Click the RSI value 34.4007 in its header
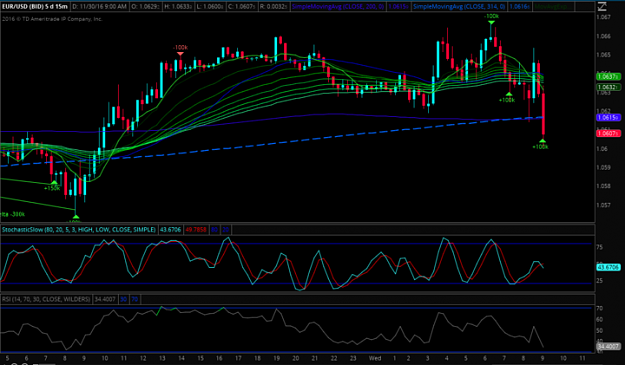 pos(105,299)
